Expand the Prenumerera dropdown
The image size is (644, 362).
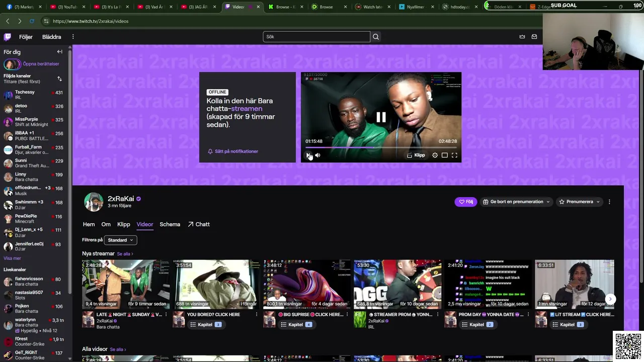pyautogui.click(x=580, y=202)
